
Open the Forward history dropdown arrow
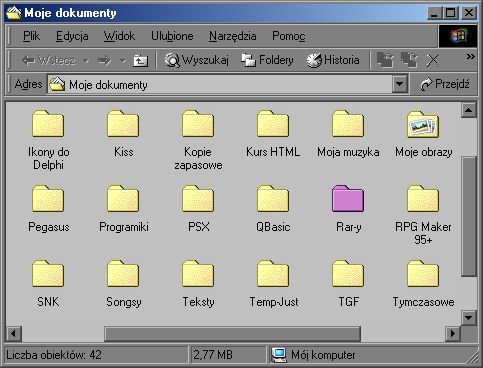click(123, 61)
